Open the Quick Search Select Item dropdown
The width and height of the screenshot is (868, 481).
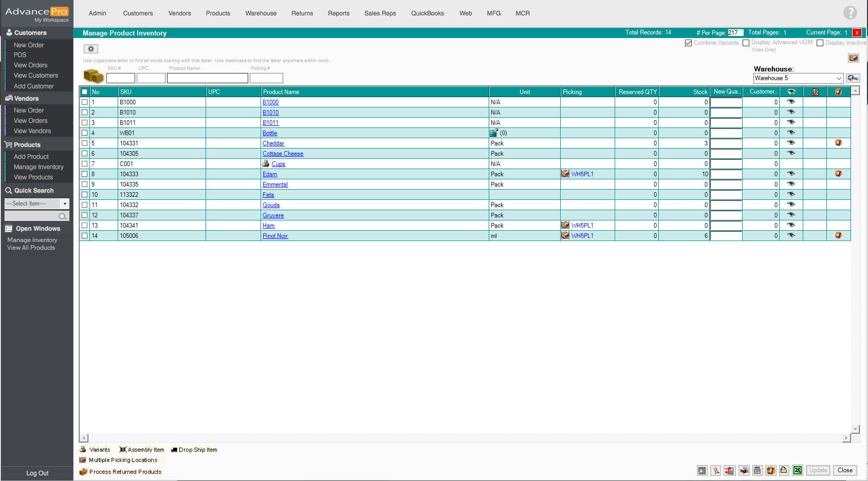pyautogui.click(x=65, y=204)
